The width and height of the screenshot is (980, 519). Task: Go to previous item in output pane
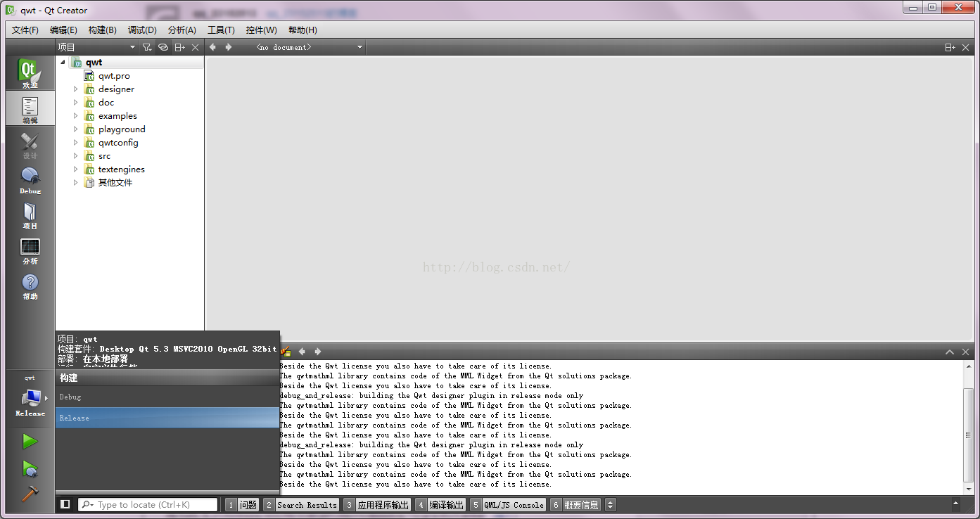pyautogui.click(x=302, y=352)
